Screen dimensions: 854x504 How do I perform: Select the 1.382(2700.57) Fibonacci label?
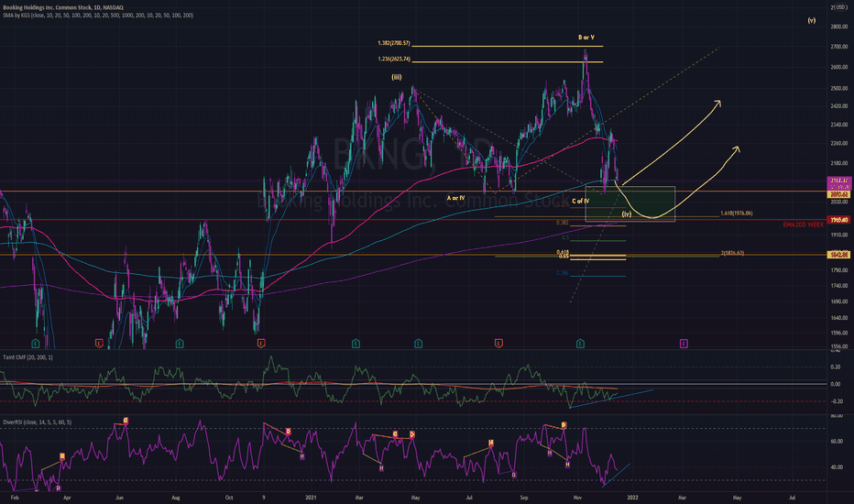point(394,43)
